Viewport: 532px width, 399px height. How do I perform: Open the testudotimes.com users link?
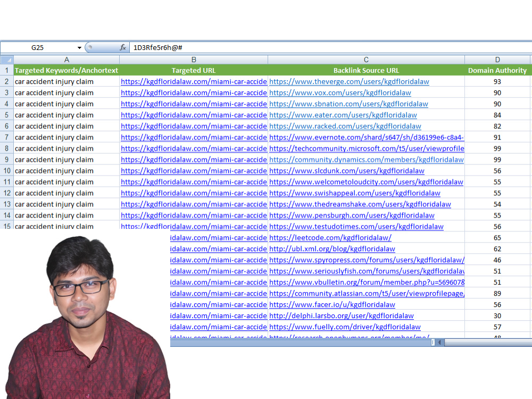(x=356, y=227)
